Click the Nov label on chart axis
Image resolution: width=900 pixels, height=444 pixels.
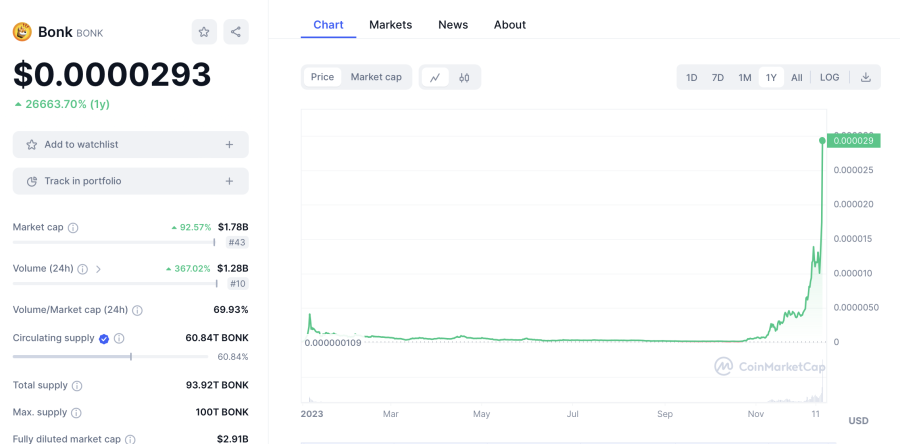(756, 414)
